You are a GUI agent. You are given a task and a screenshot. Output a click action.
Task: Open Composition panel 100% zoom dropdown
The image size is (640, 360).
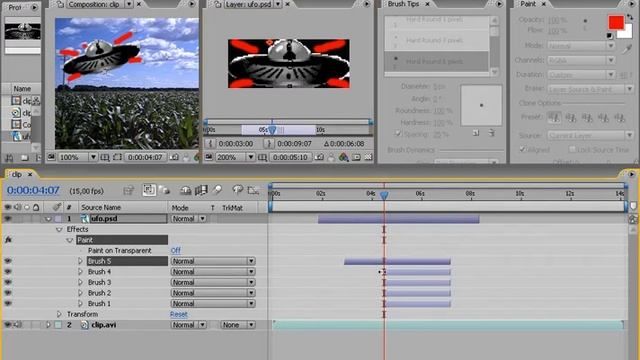[78, 157]
